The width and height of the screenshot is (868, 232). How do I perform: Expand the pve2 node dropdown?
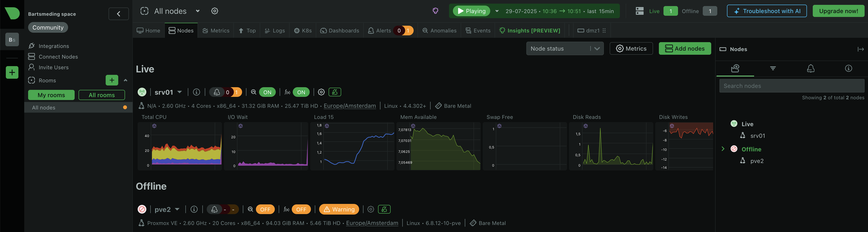177,209
